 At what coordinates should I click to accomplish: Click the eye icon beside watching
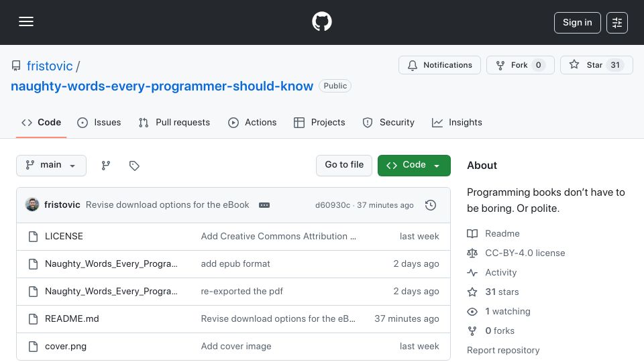pyautogui.click(x=472, y=312)
